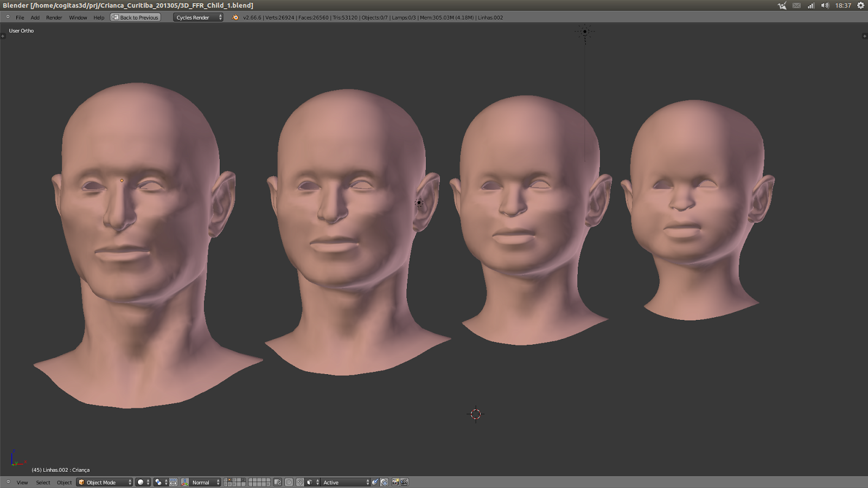Toggle the lock to scene layers icon
The image size is (868, 488).
(277, 482)
